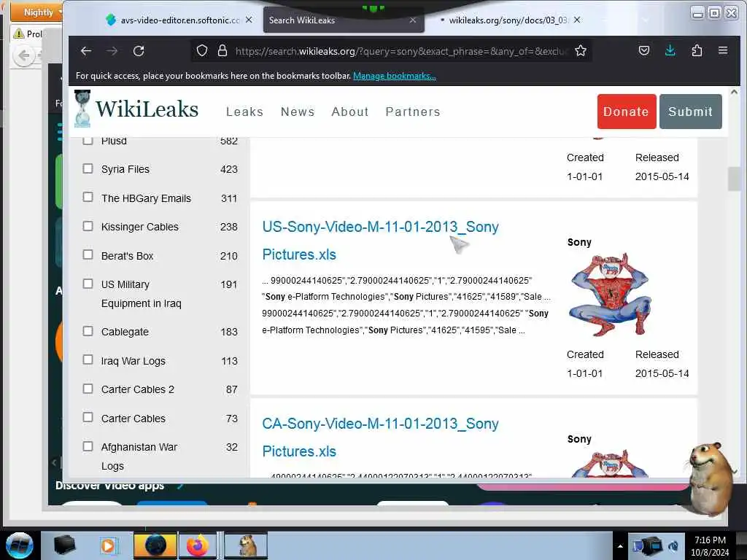This screenshot has width=747, height=560.
Task: Show site security padlock info
Action: [x=222, y=50]
